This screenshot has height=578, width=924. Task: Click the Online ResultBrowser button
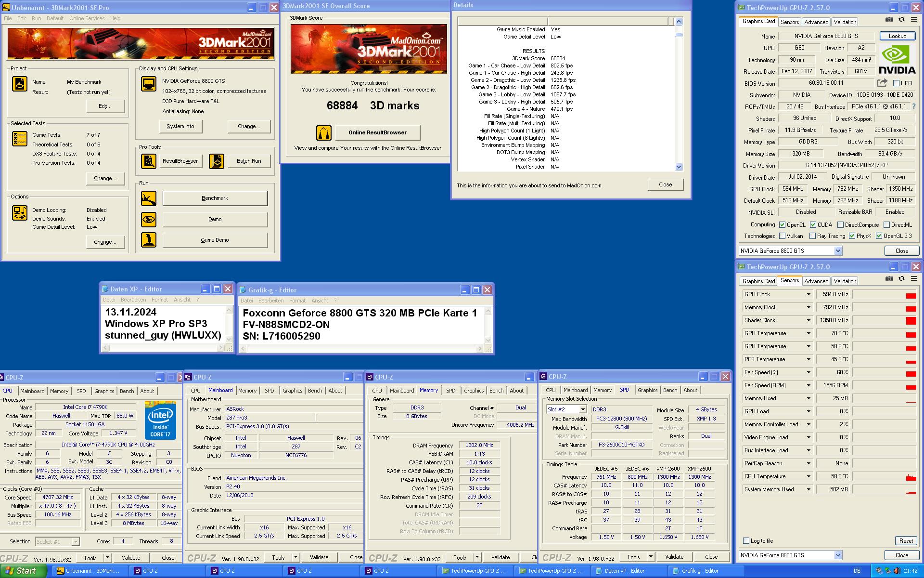coord(377,132)
